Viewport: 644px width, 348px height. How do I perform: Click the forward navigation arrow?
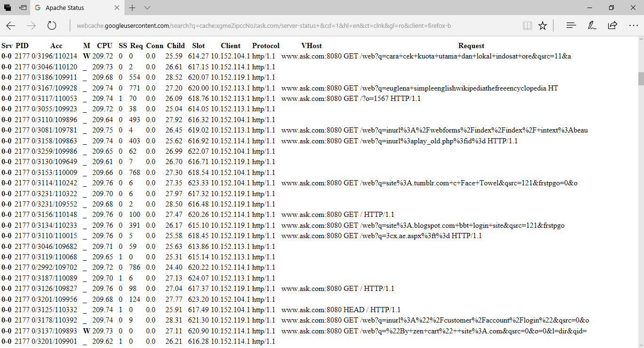[x=31, y=25]
